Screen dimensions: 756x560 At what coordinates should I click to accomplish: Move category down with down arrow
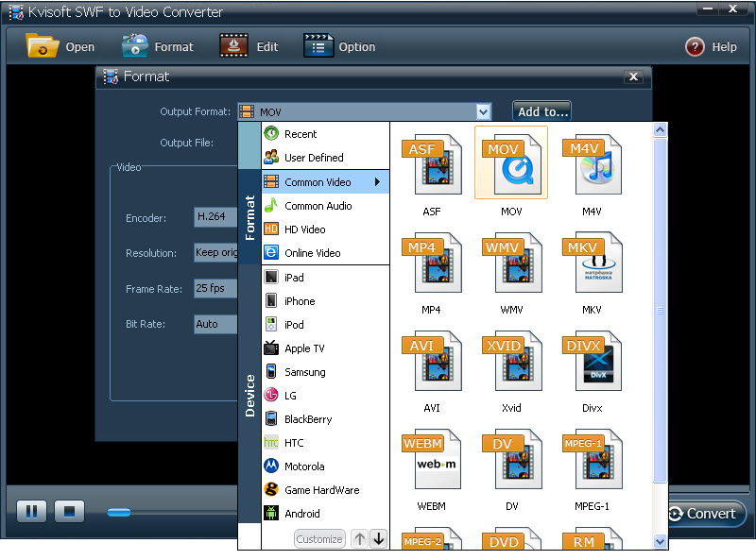(379, 539)
